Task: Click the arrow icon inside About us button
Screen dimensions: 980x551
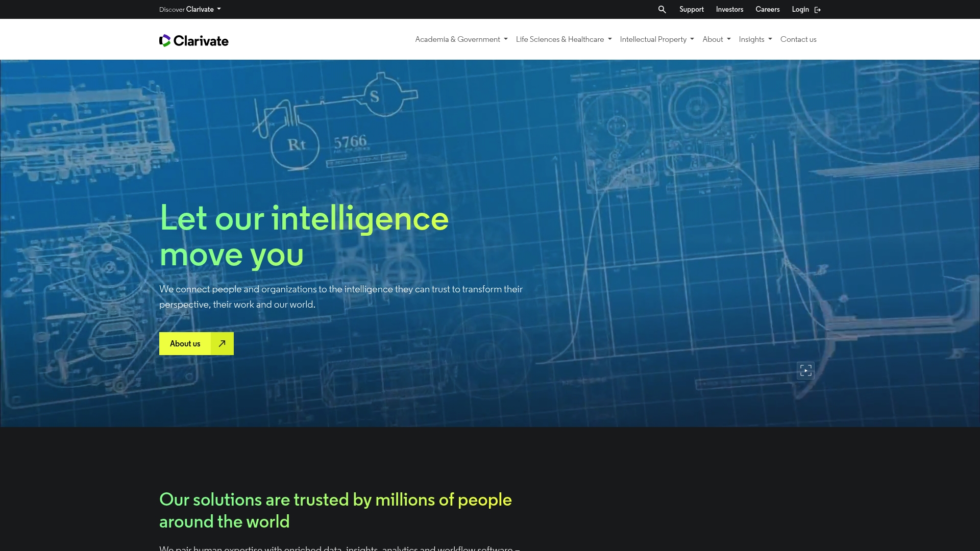Action: point(220,343)
